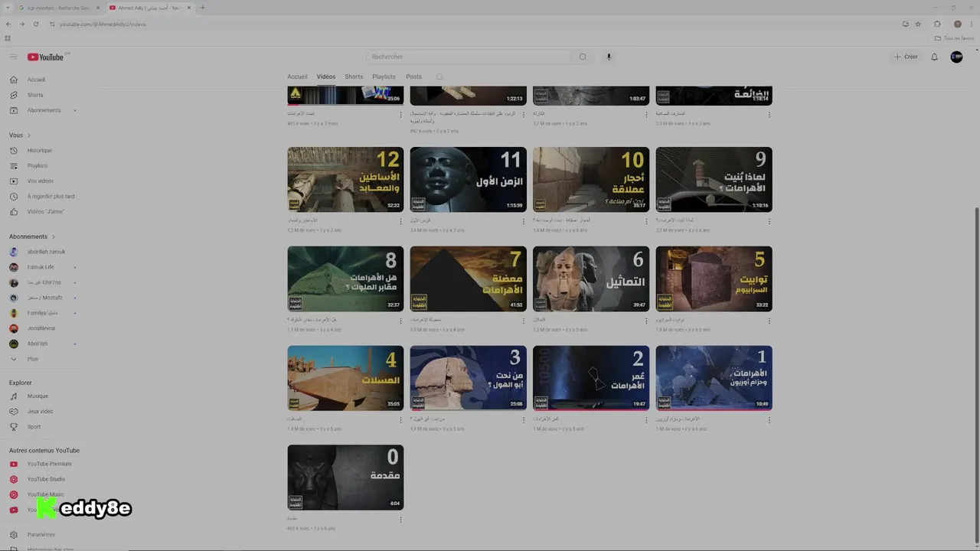Play video 6 thumbnail of pharaoh statues
The image size is (980, 551).
[x=591, y=279]
